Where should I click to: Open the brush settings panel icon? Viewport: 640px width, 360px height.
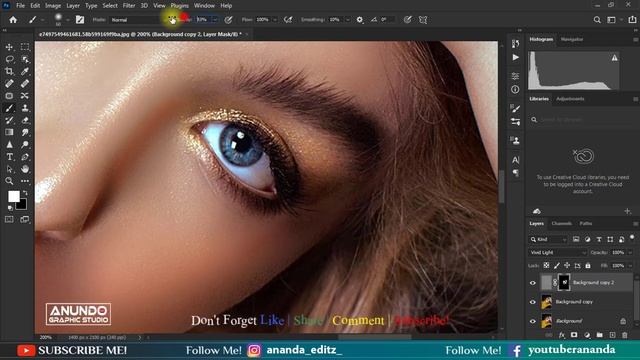[80, 20]
